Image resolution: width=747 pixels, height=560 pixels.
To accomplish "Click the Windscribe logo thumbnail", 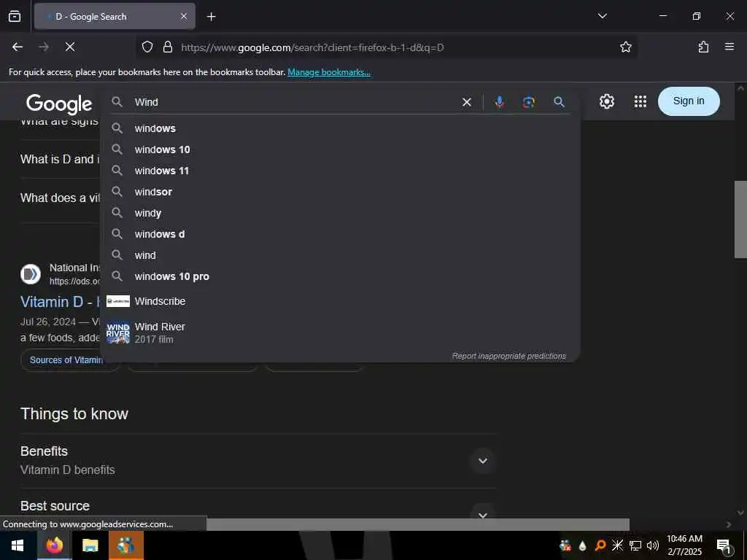I will [x=117, y=301].
